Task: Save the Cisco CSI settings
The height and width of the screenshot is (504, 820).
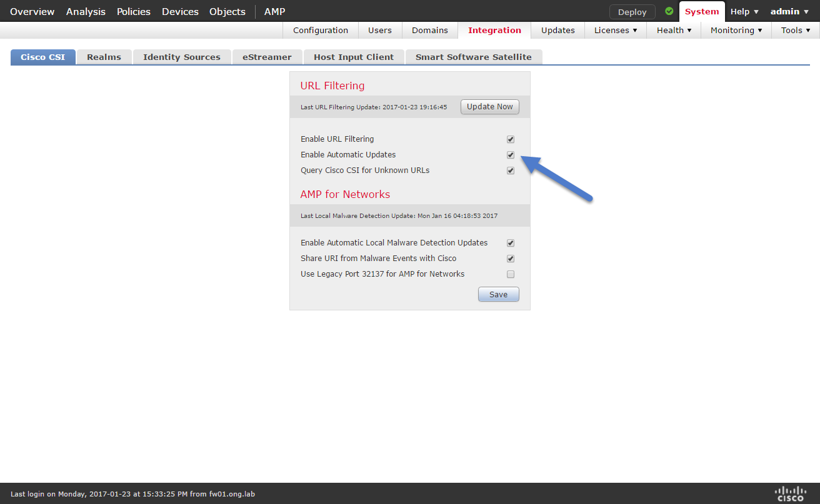Action: pyautogui.click(x=499, y=294)
